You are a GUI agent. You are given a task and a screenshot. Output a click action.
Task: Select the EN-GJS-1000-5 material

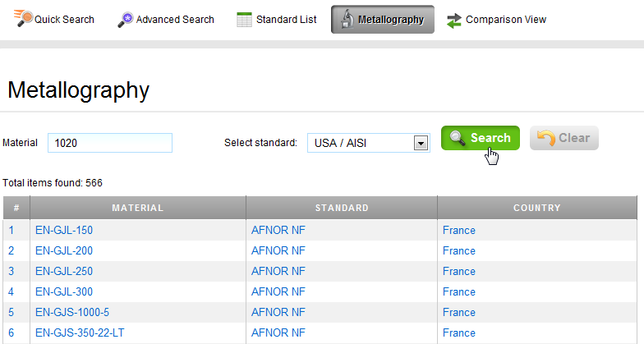coord(71,312)
